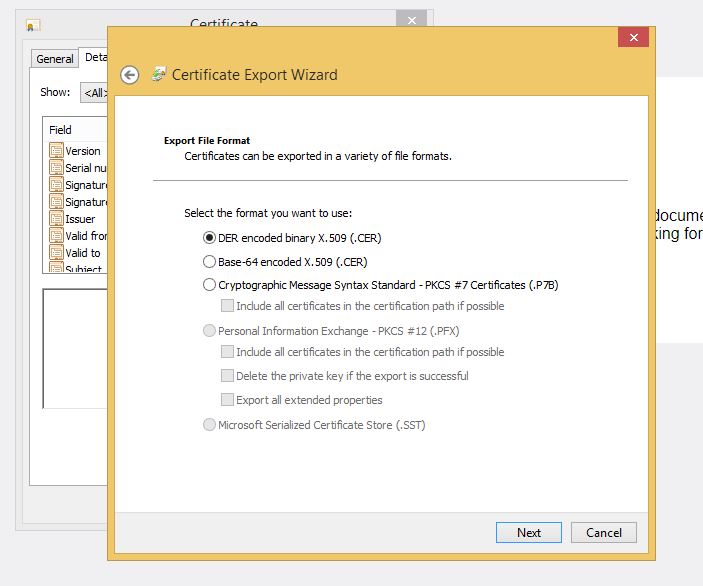This screenshot has height=586, width=703.
Task: Click the Cancel button
Action: [604, 533]
